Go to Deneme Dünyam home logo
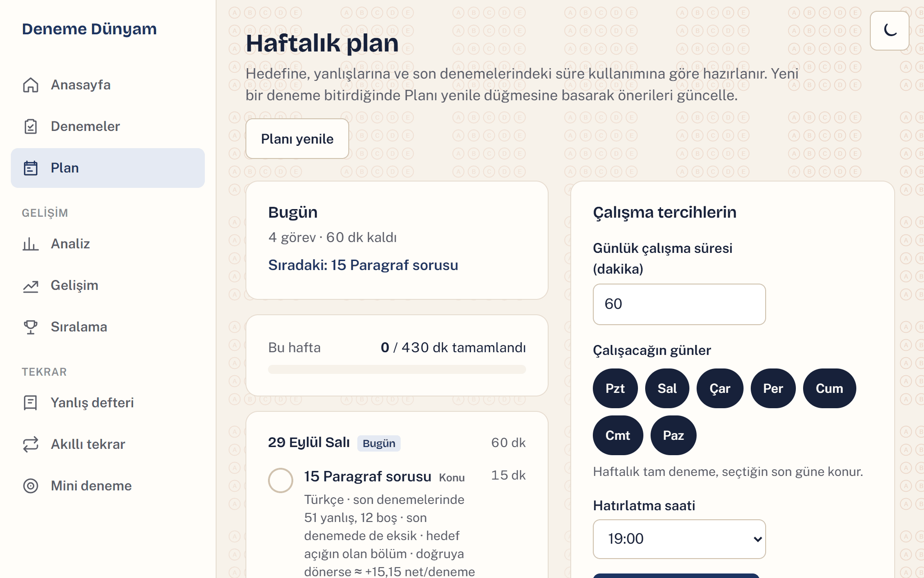This screenshot has height=578, width=924. pos(89,29)
